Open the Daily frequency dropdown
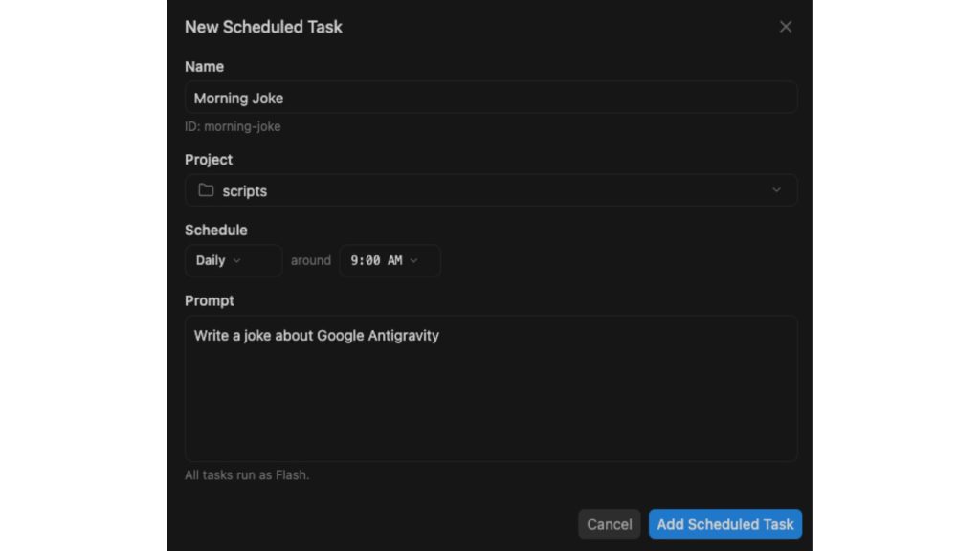The height and width of the screenshot is (551, 980). tap(234, 260)
